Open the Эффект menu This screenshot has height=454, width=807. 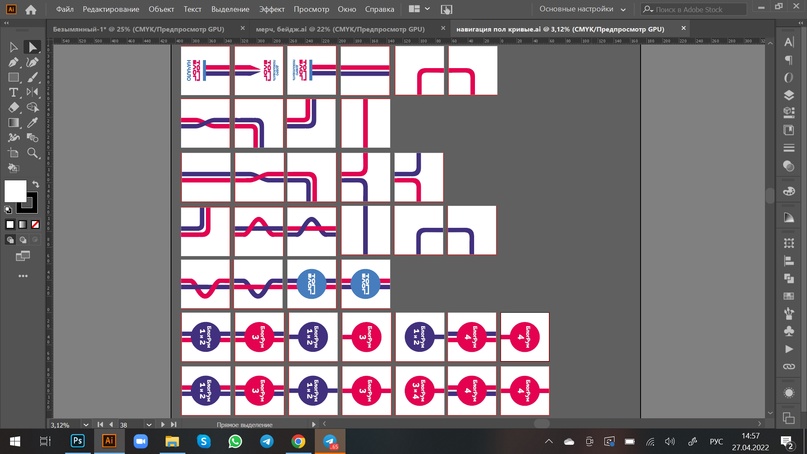tap(271, 9)
